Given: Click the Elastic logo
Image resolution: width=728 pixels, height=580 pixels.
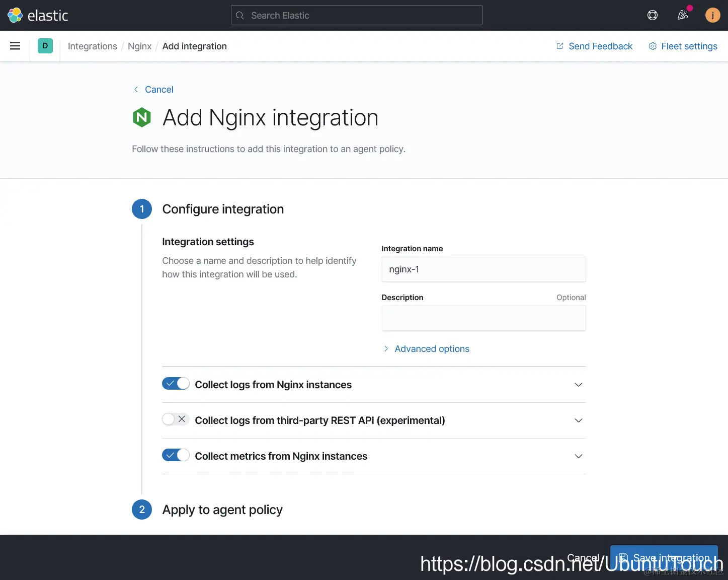Looking at the screenshot, I should [38, 15].
